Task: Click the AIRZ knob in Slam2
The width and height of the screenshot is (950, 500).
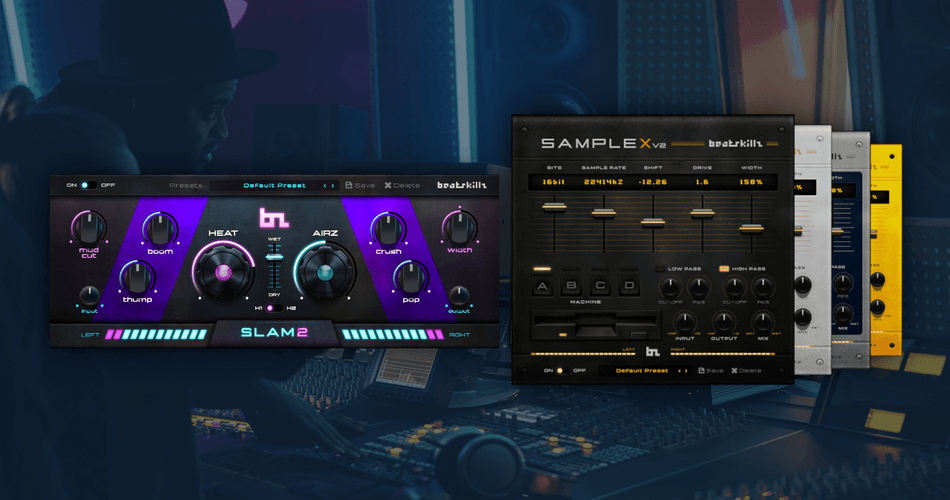Action: point(324,271)
